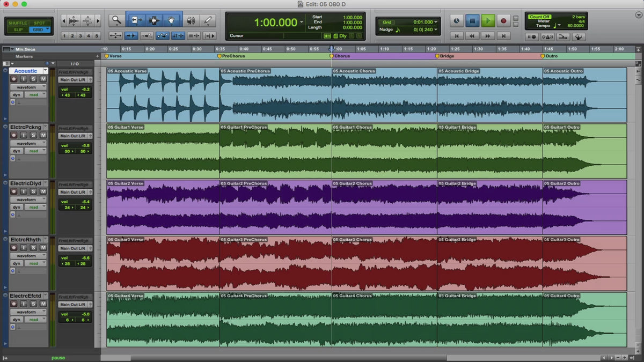Solo the ElctrcPckng track
Screen dimensions: 644x362
click(x=33, y=135)
